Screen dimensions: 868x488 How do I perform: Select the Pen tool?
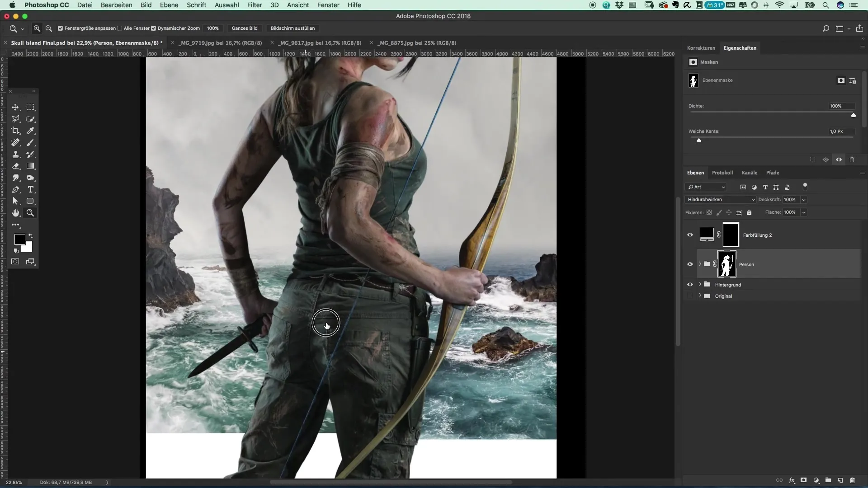point(15,189)
